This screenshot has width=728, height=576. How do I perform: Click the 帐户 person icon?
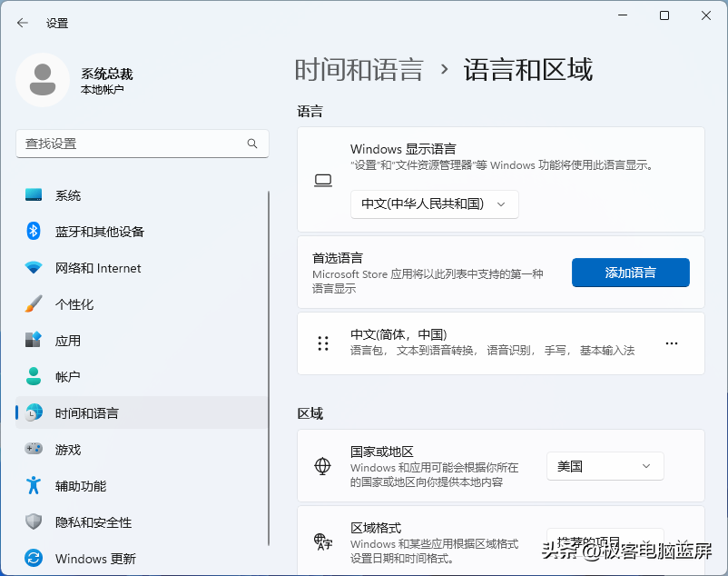(34, 376)
